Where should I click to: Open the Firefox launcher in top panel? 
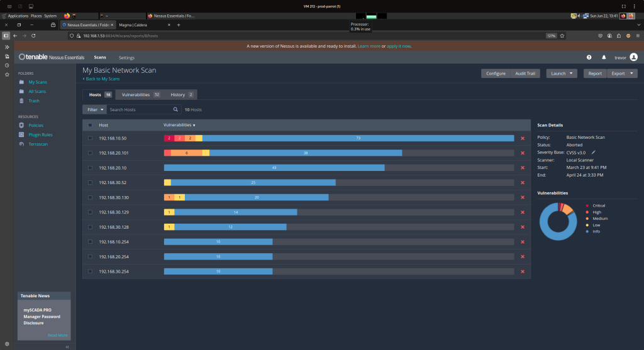[x=67, y=16]
